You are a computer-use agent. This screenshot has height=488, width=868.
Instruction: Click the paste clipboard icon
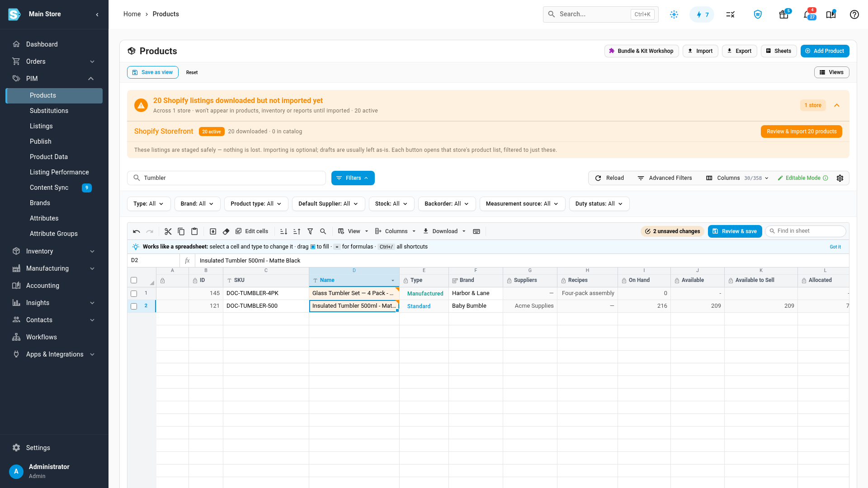point(194,231)
